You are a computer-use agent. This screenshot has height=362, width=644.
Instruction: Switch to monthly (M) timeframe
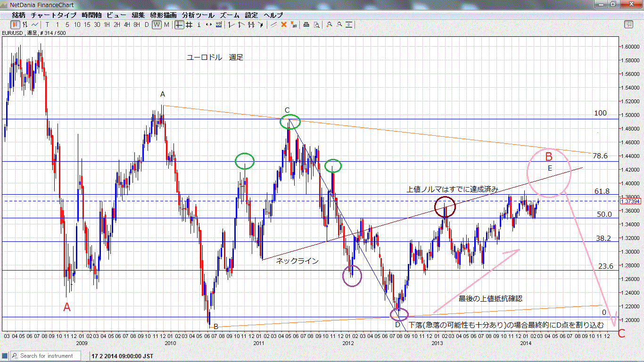point(166,25)
